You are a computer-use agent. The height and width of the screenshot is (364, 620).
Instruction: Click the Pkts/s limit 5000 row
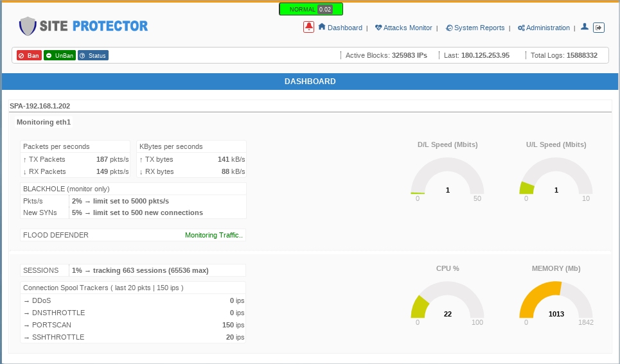[x=133, y=201]
